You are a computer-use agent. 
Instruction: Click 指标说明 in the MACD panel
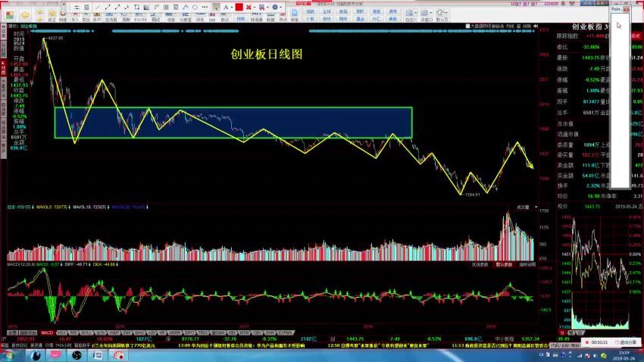coord(527,265)
